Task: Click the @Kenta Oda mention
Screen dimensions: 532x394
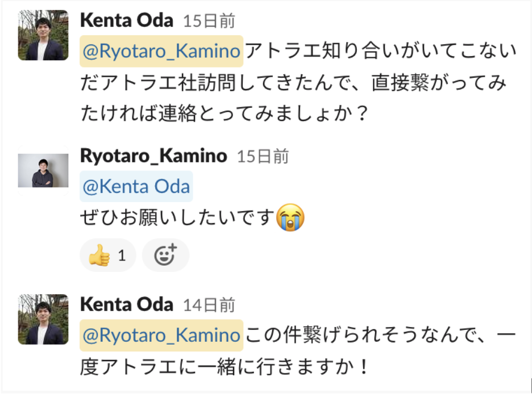Action: [x=136, y=186]
